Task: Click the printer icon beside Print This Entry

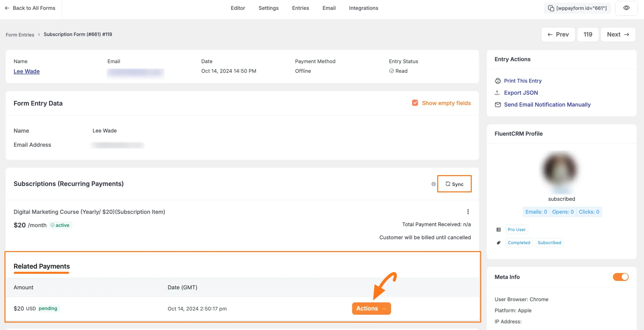Action: pos(498,81)
